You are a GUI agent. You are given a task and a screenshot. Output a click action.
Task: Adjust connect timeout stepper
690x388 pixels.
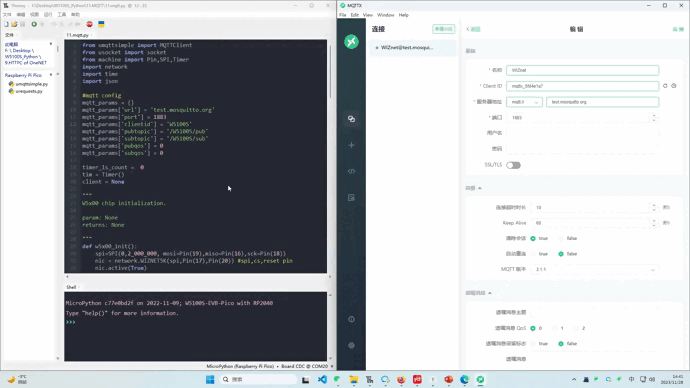pyautogui.click(x=654, y=207)
